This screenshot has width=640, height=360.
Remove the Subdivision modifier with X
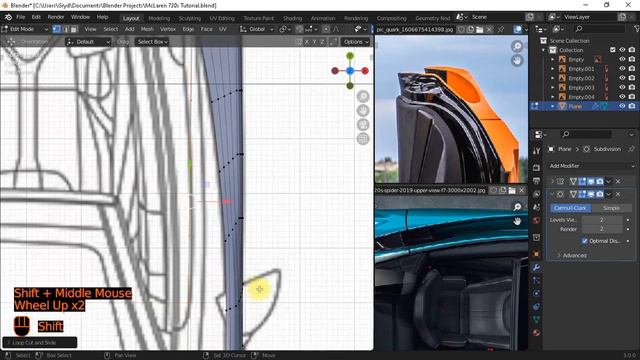(618, 194)
